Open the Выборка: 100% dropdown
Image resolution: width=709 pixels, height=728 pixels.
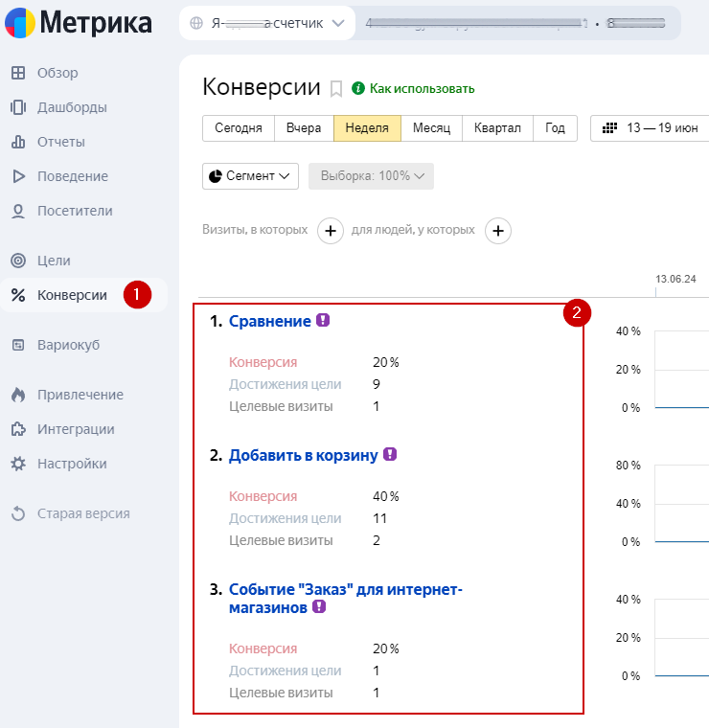[x=371, y=176]
